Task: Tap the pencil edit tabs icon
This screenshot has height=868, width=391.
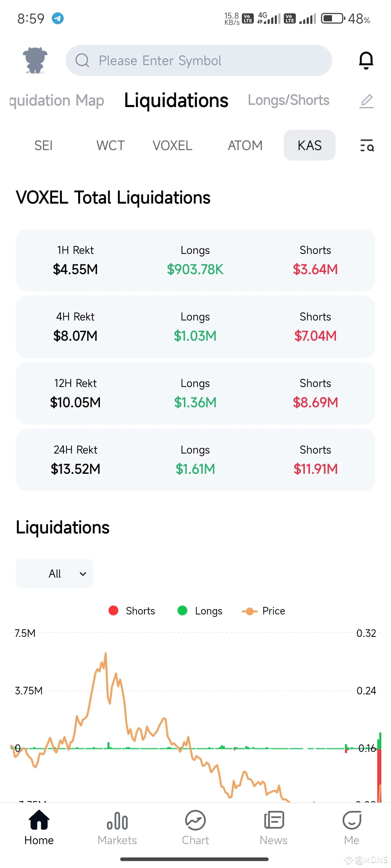Action: click(366, 101)
